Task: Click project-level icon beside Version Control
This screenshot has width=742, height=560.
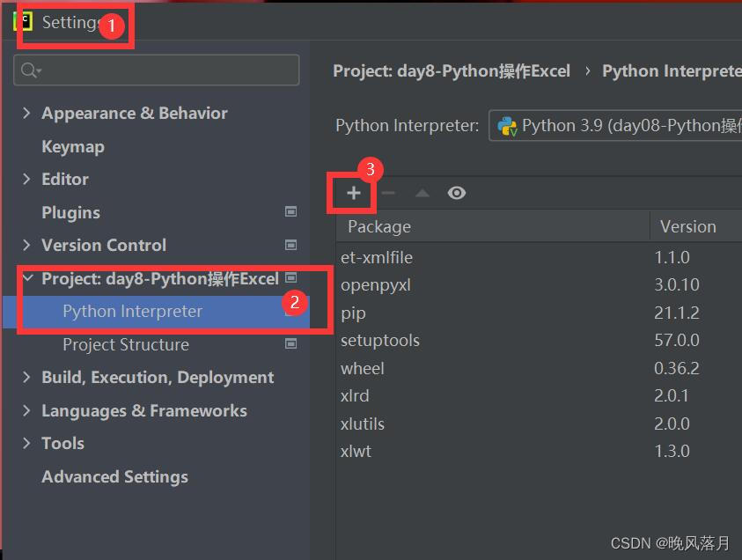Action: point(290,245)
